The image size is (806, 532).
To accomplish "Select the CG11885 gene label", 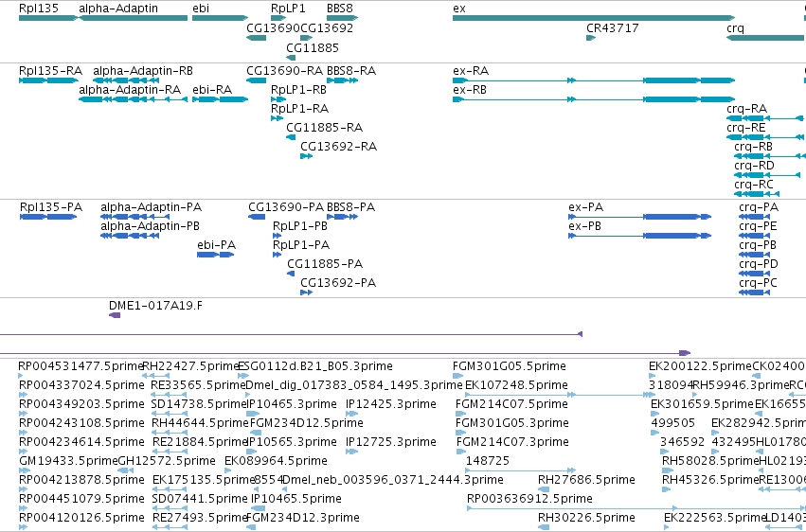I will [313, 47].
